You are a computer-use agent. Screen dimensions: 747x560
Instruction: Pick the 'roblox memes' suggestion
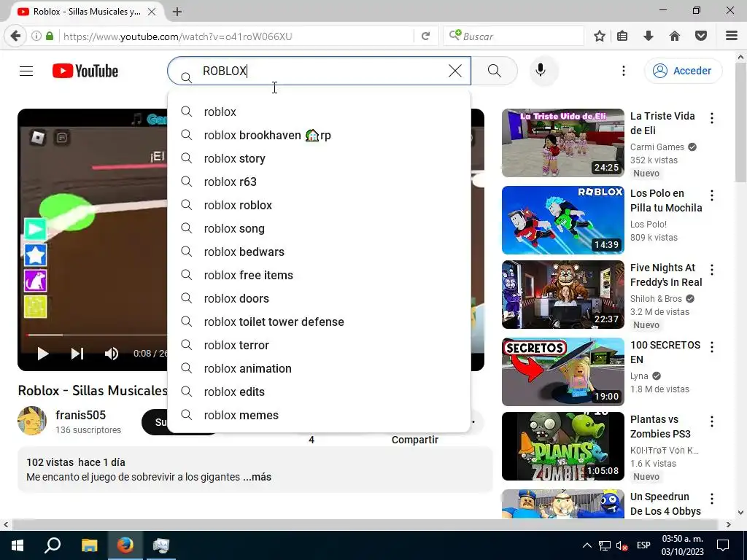tap(320, 415)
